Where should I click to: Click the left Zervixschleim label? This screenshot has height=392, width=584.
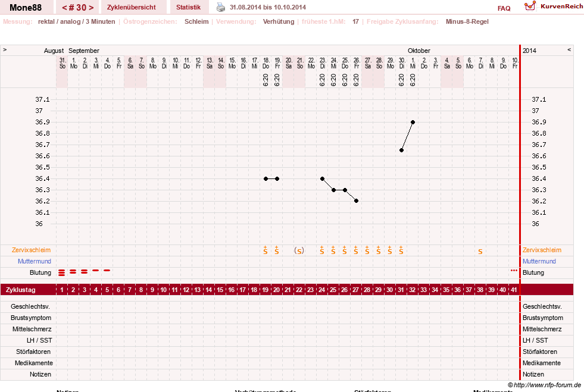click(x=31, y=250)
